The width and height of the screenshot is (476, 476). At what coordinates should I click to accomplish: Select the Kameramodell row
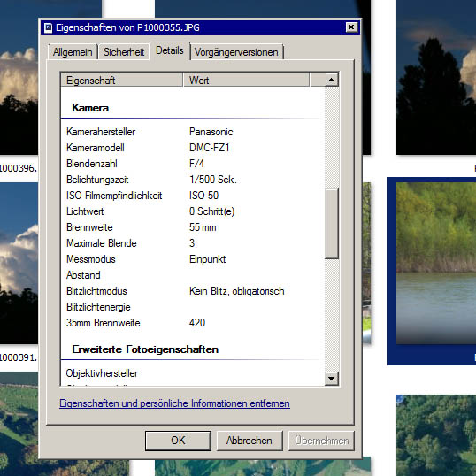pos(193,148)
